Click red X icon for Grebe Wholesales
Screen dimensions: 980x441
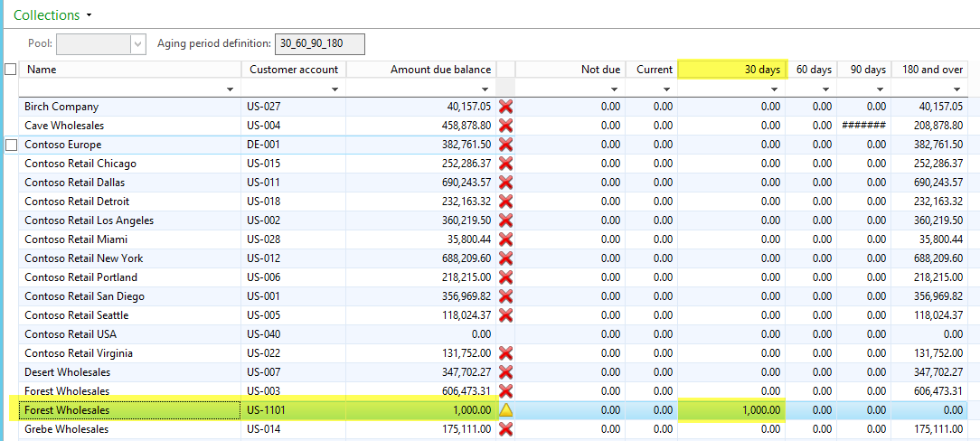(505, 429)
